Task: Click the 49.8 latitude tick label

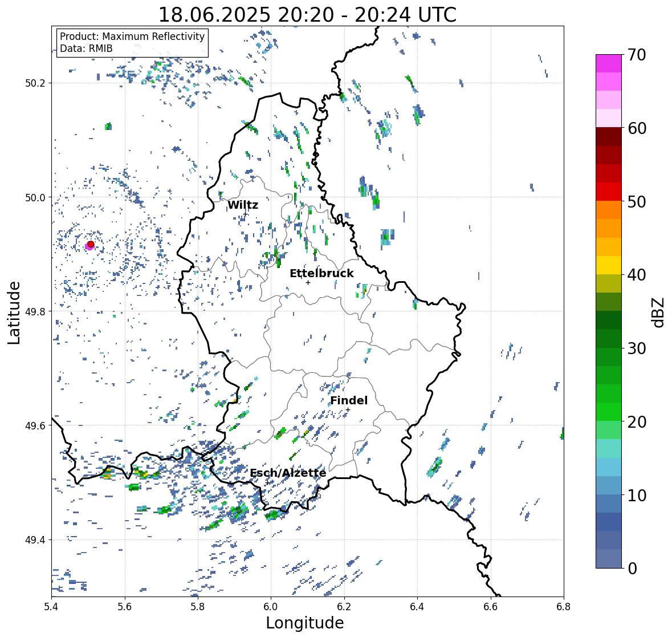Action: (35, 311)
